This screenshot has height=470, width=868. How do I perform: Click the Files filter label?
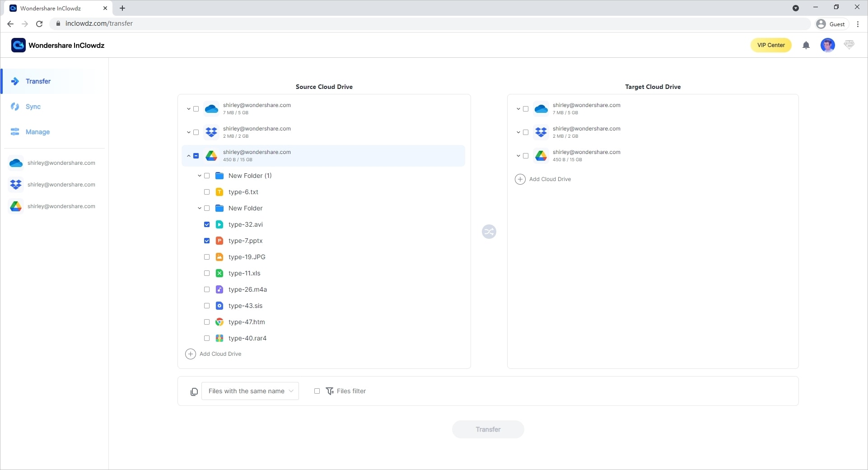(351, 391)
